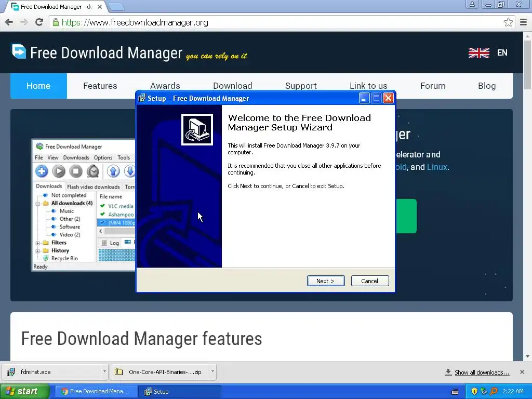Cancel the Free Download Manager setup
Screen dimensions: 532x399
370,281
